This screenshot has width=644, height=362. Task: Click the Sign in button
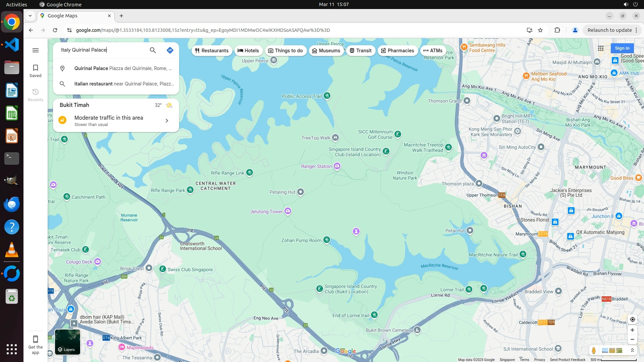click(x=622, y=48)
